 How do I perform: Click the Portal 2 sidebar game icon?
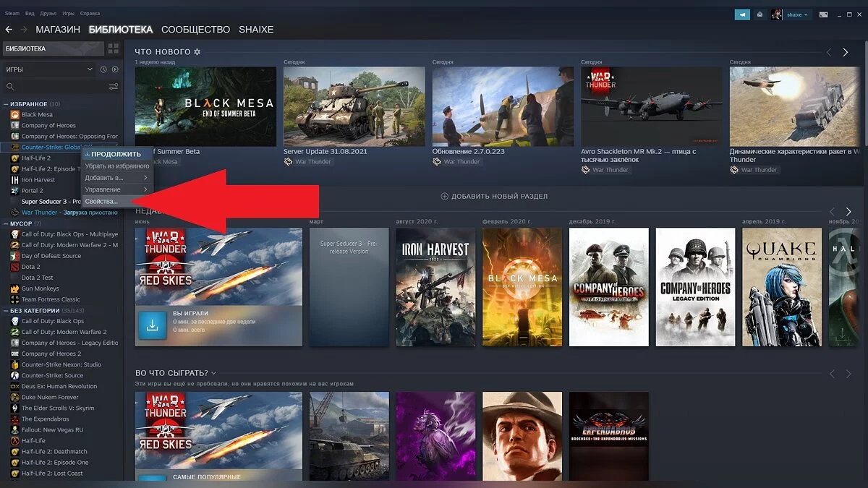click(x=14, y=190)
